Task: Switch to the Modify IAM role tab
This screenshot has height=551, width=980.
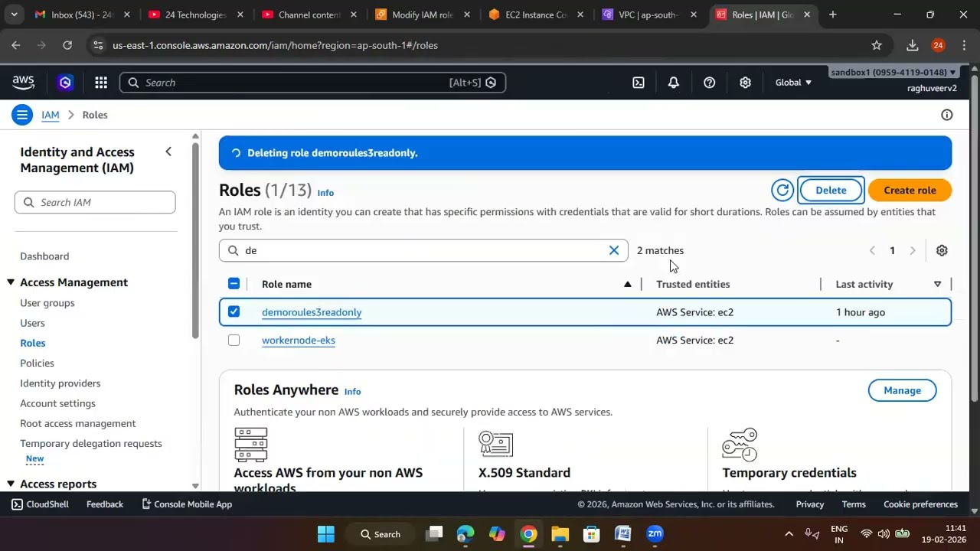Action: click(x=423, y=15)
